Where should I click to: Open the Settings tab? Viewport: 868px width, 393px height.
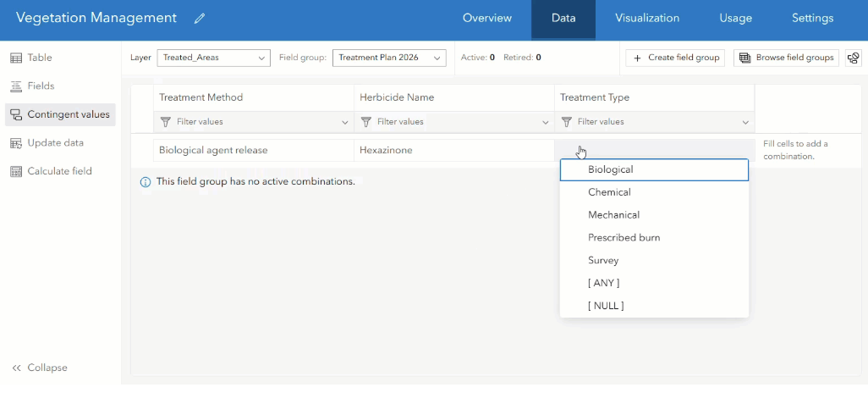coord(813,19)
